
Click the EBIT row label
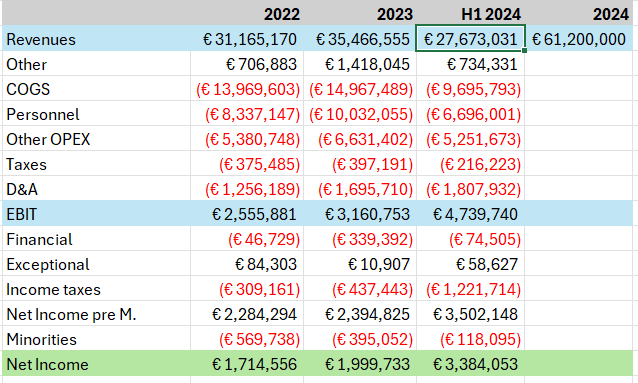coord(22,214)
